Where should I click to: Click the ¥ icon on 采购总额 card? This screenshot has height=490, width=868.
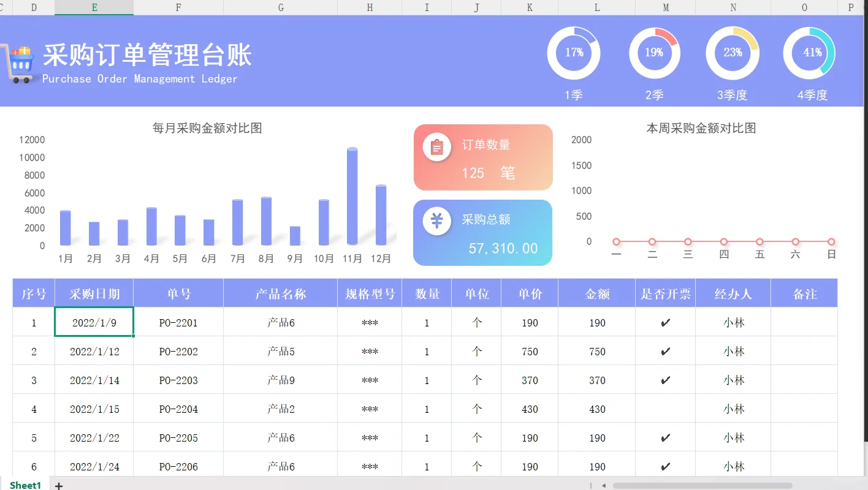pos(436,222)
